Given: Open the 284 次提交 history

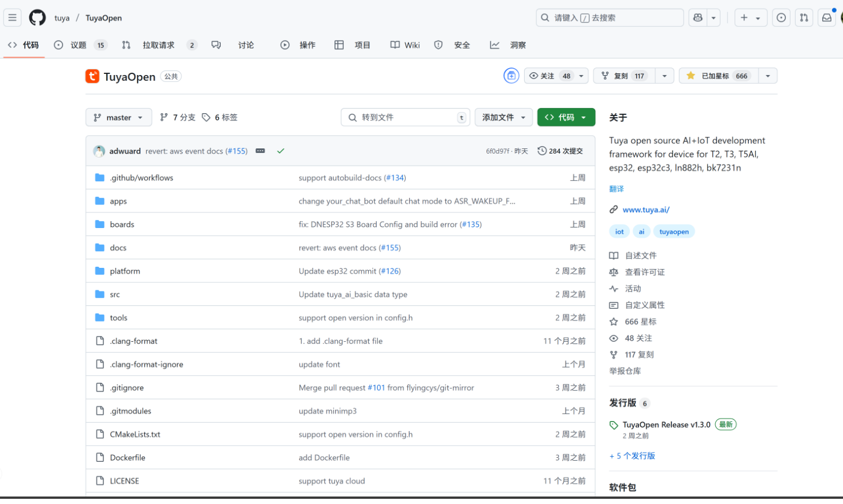Looking at the screenshot, I should tap(560, 151).
